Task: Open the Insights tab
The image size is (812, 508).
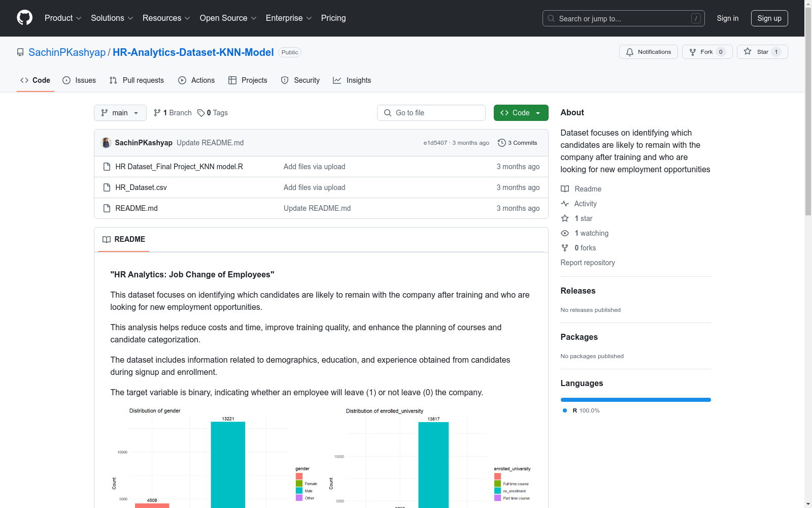Action: click(x=352, y=80)
